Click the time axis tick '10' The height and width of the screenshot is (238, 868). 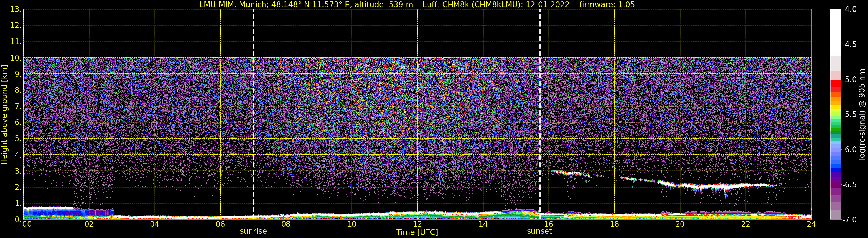click(352, 224)
